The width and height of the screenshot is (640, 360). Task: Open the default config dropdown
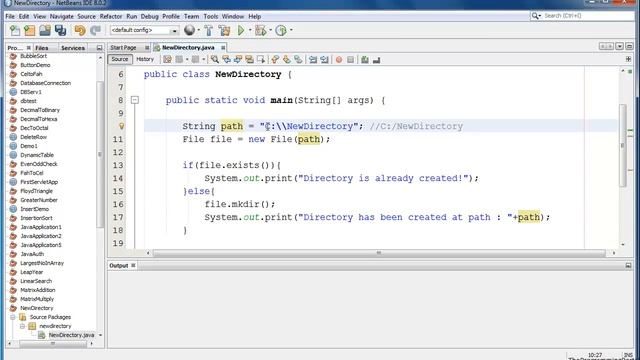point(174,31)
